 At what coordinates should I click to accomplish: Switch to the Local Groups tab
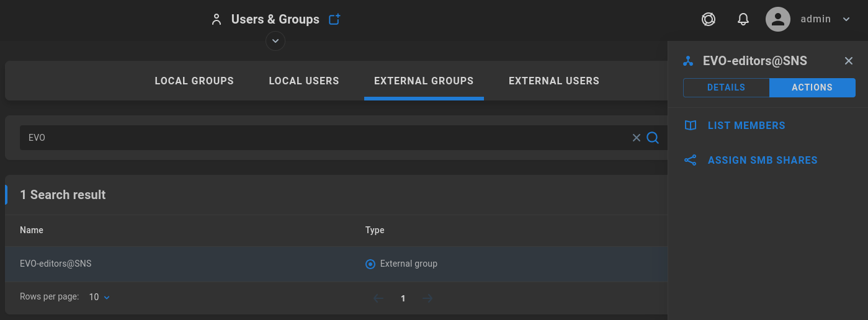[194, 81]
